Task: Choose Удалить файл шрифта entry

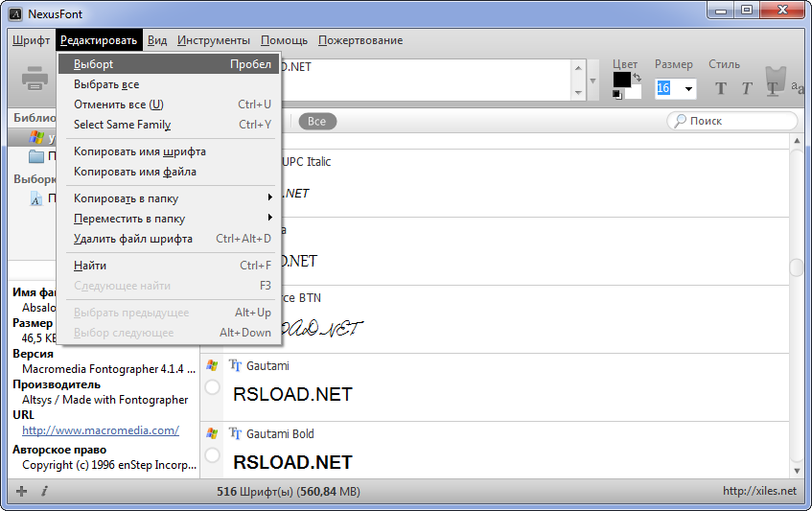Action: pos(169,239)
